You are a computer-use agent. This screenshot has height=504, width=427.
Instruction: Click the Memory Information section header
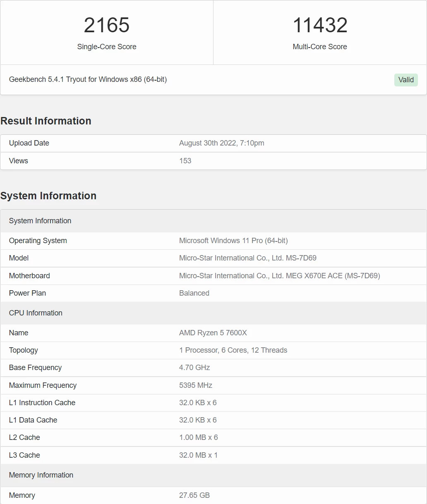tap(213, 475)
